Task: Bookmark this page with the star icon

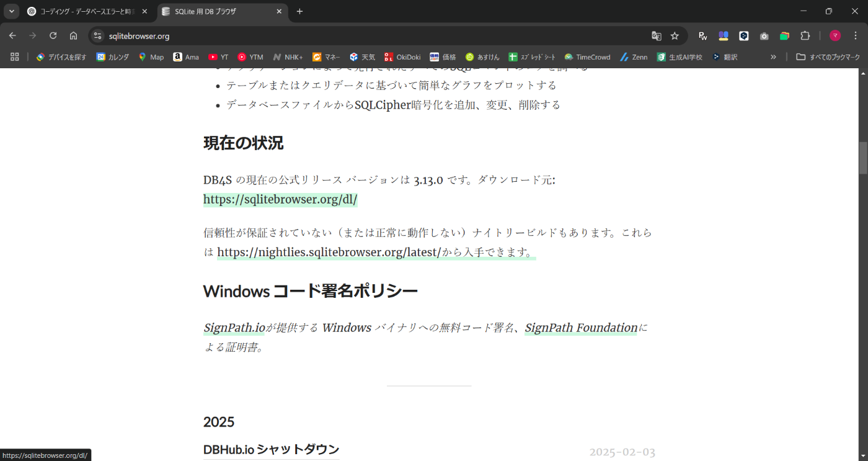Action: [x=675, y=36]
